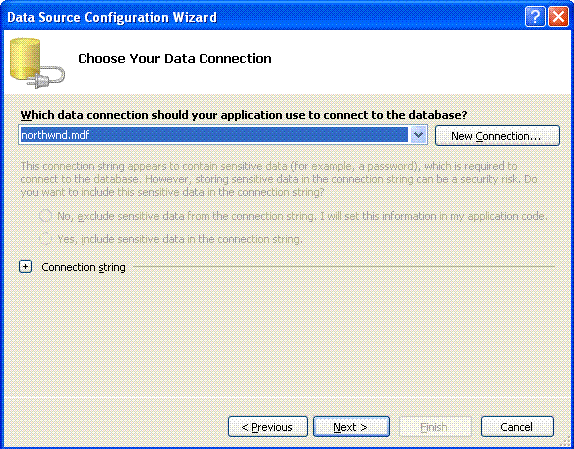Open the data connection dropdown arrow
The height and width of the screenshot is (449, 574).
(x=418, y=135)
